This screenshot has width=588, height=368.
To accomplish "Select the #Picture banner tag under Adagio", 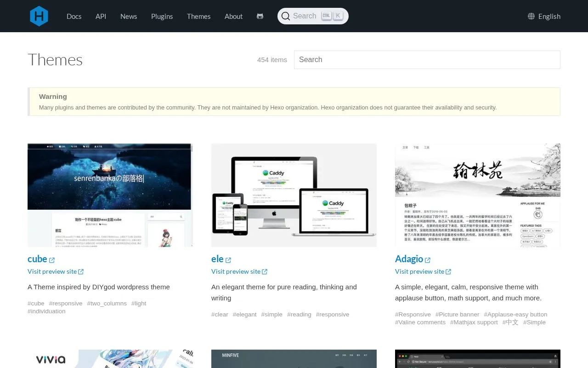I will 458,315.
